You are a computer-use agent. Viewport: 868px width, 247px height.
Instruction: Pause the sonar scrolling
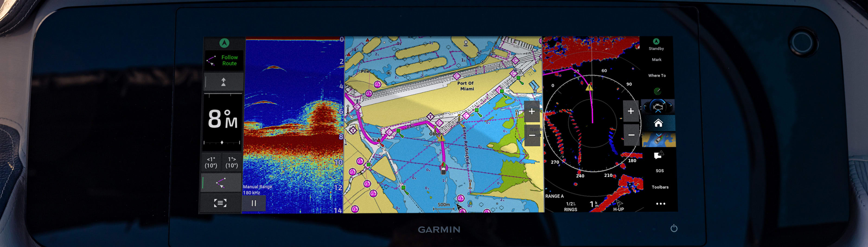pyautogui.click(x=254, y=203)
